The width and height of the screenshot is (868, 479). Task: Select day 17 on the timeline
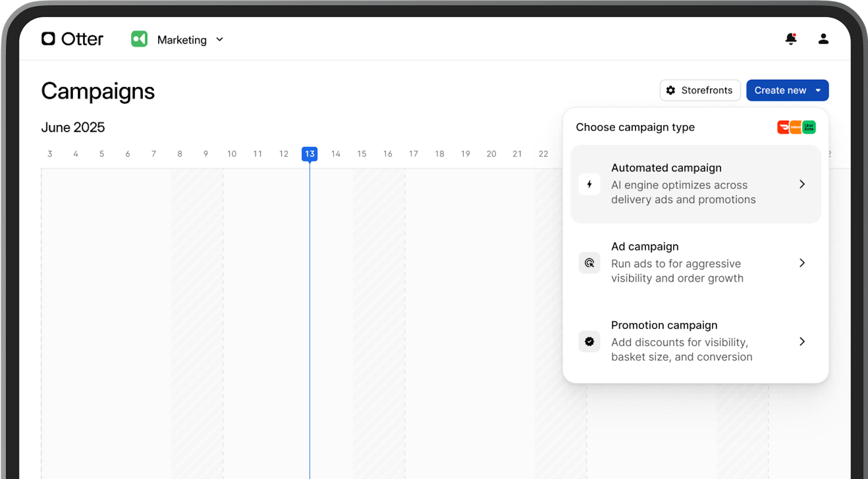click(x=413, y=154)
